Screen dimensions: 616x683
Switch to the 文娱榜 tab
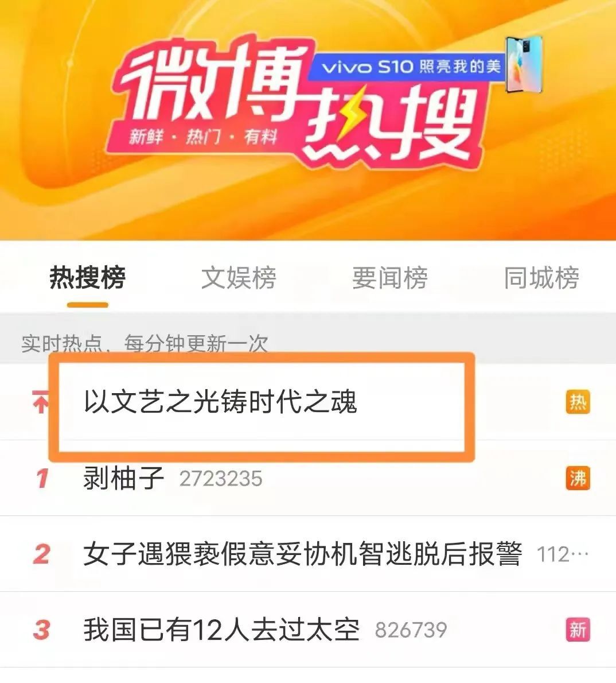(239, 277)
